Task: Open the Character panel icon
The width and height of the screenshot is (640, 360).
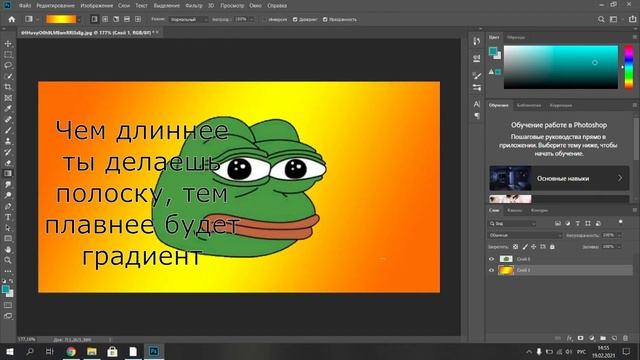Action: (x=476, y=104)
